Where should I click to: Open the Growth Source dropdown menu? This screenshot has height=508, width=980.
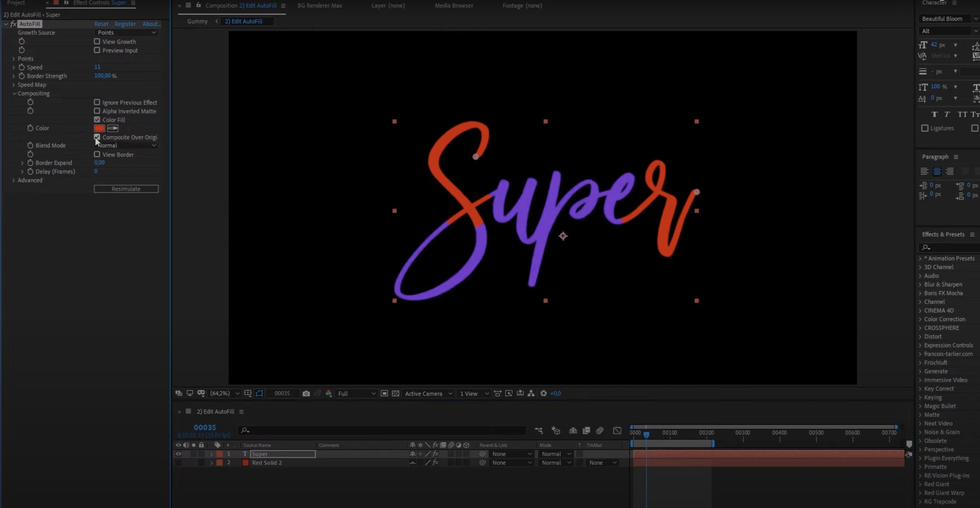(125, 33)
